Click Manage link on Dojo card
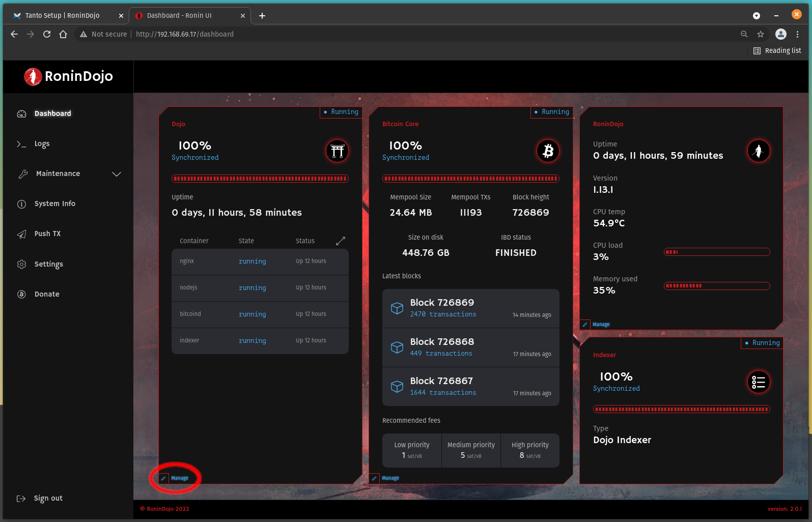The width and height of the screenshot is (812, 522). coord(180,478)
